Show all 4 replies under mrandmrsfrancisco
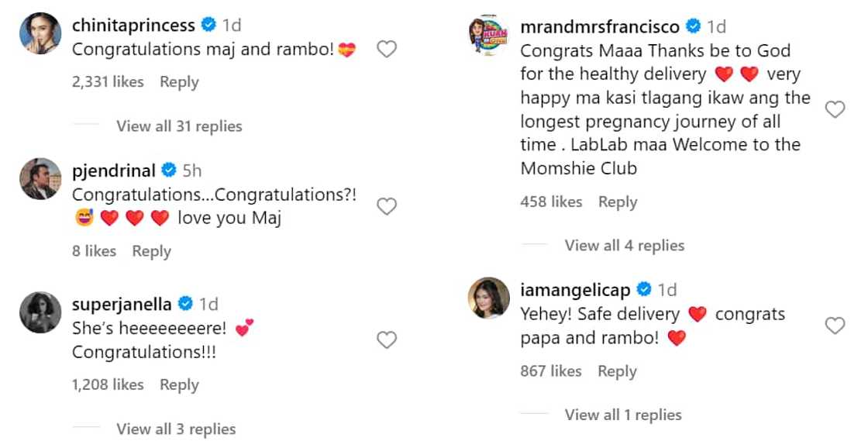 (625, 246)
